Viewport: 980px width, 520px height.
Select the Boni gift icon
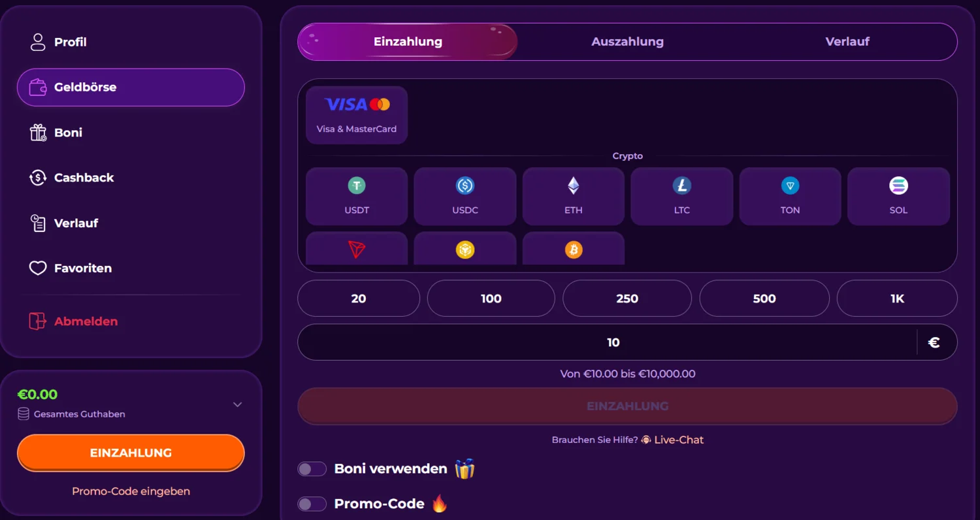click(x=38, y=132)
